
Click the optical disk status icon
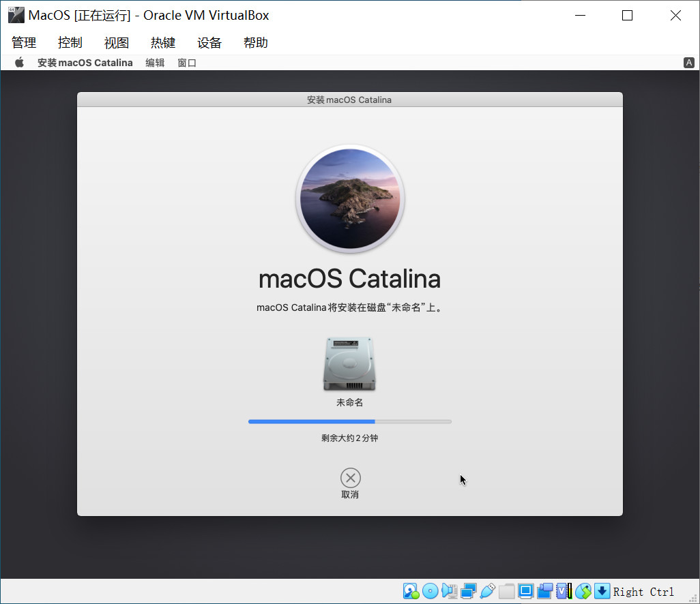pos(431,591)
